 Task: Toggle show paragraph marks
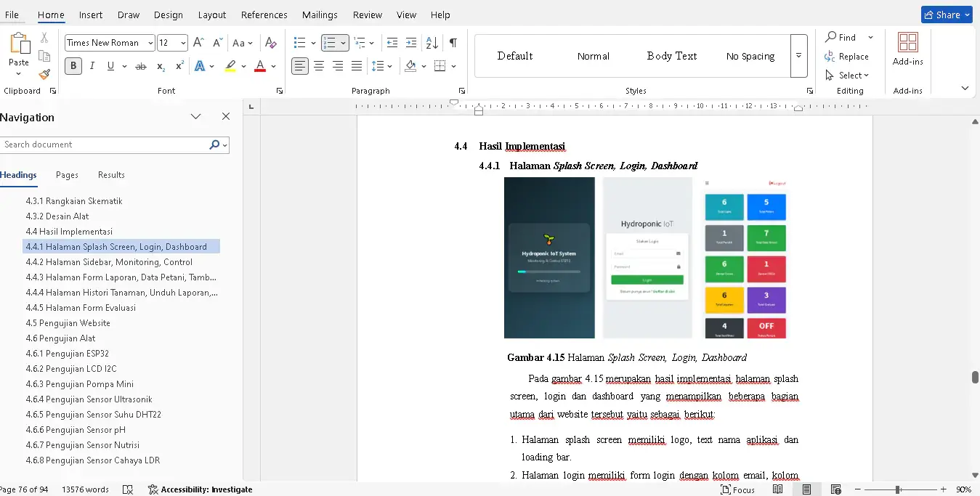coord(453,43)
